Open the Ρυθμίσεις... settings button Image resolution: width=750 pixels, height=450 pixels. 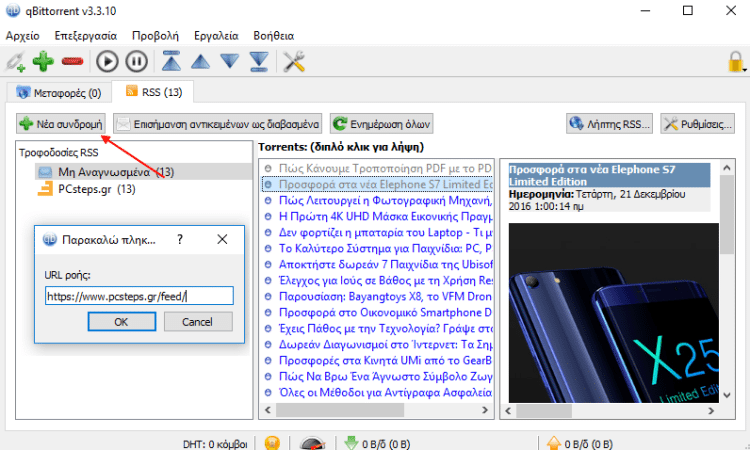point(697,124)
